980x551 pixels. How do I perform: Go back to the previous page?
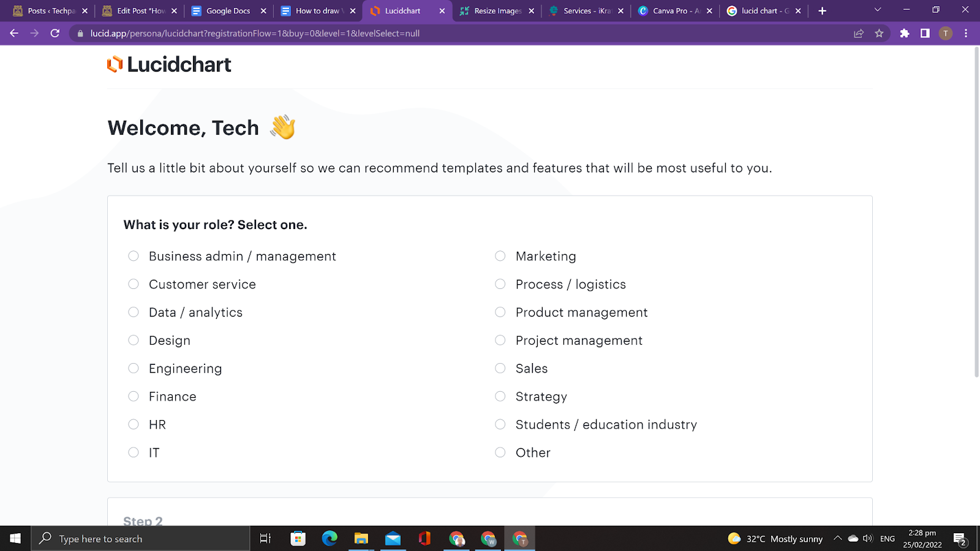pyautogui.click(x=14, y=33)
